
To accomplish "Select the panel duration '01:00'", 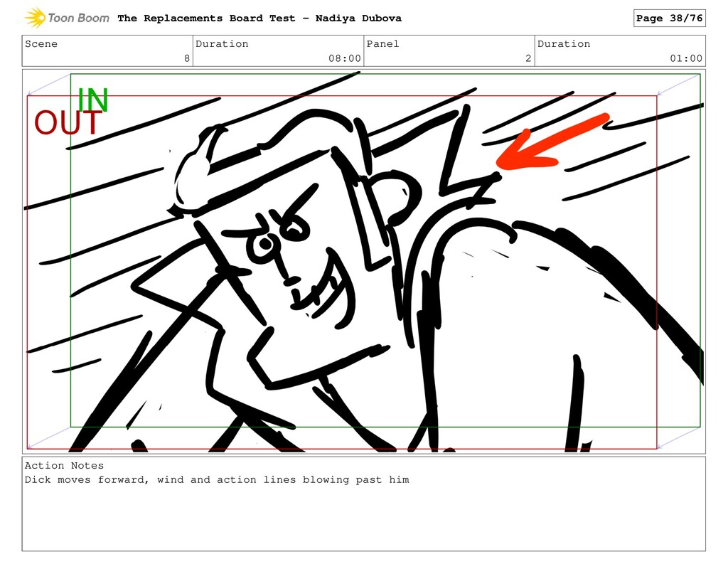I will click(686, 58).
